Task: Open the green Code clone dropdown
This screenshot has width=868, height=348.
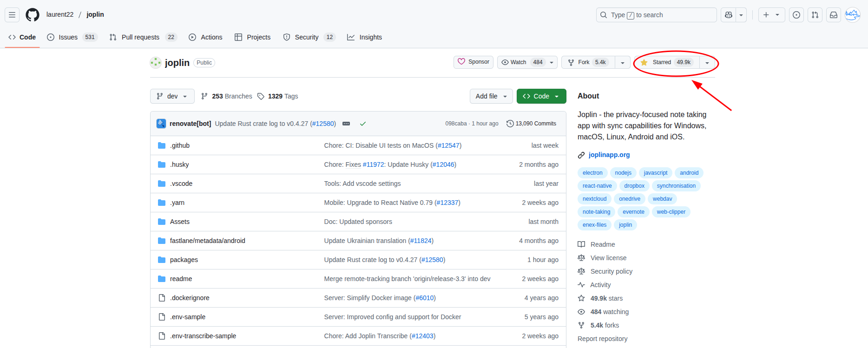Action: point(541,96)
